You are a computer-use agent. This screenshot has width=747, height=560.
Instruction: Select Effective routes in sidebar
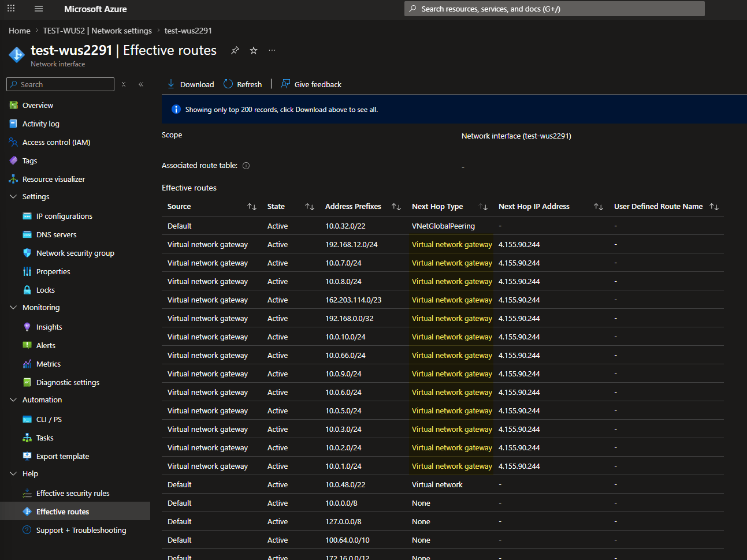tap(75, 512)
